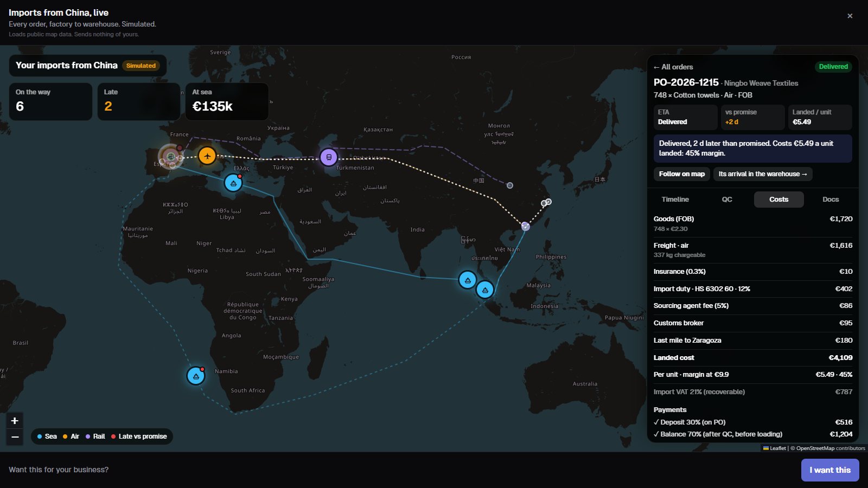
Task: Click the Freight · air cost row
Action: (x=753, y=250)
